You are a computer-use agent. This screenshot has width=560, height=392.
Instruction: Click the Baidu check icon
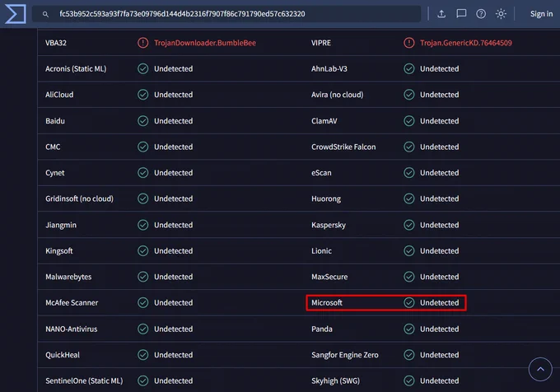142,121
